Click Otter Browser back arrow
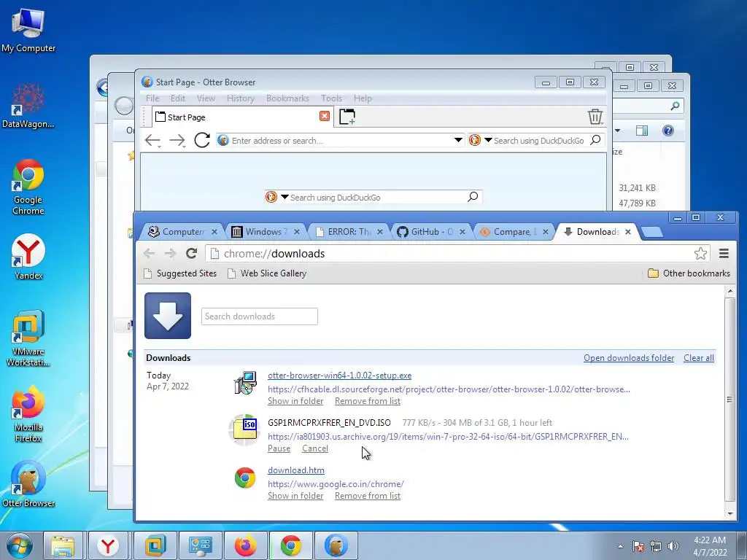The height and width of the screenshot is (560, 747). tap(152, 140)
